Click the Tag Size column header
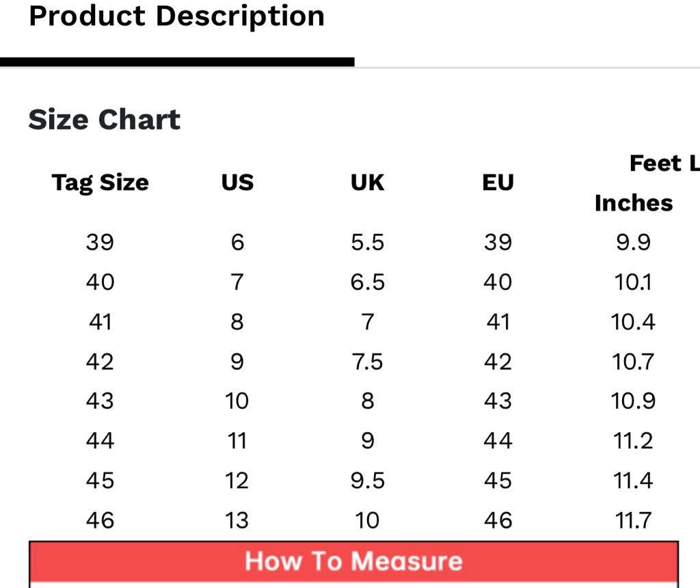This screenshot has width=700, height=588. (100, 183)
